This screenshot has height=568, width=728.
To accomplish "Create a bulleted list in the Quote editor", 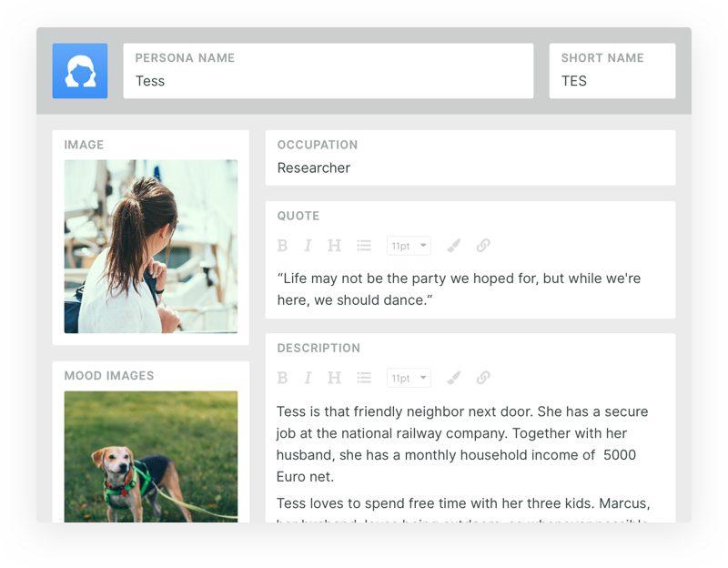I will [x=363, y=245].
